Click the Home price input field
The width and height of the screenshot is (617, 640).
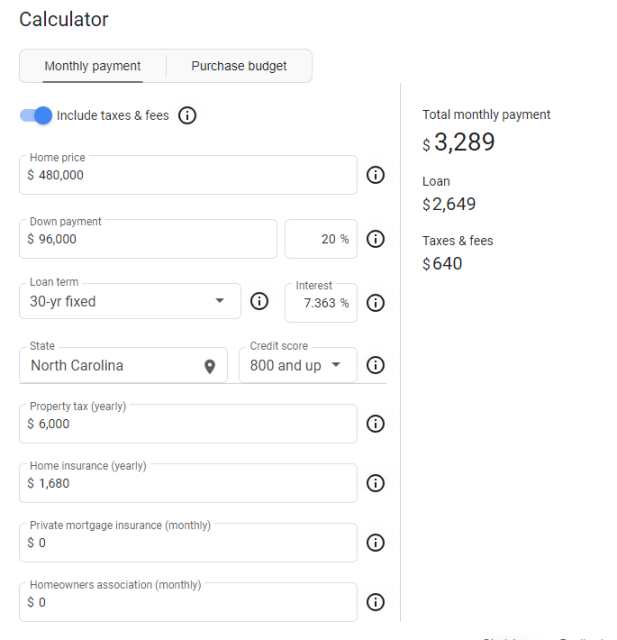click(x=188, y=175)
